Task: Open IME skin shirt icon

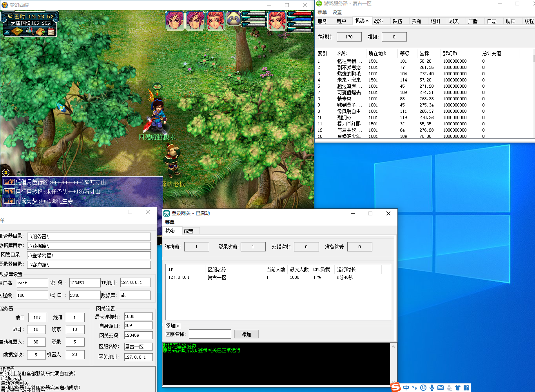Action: [x=458, y=388]
